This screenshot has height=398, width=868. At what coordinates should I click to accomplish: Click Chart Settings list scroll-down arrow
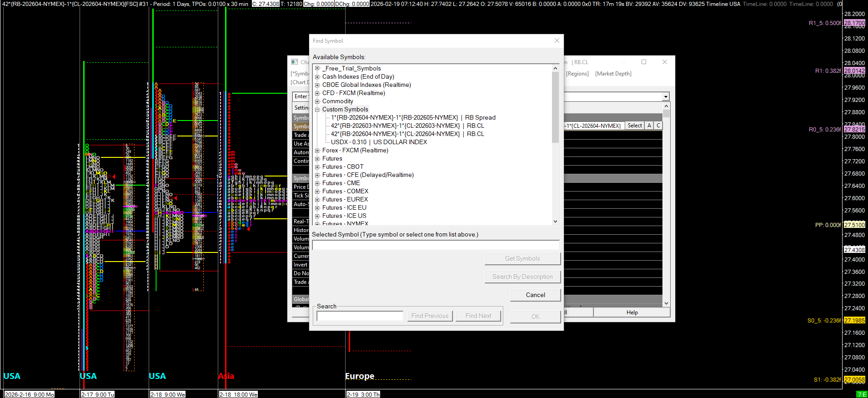point(666,303)
